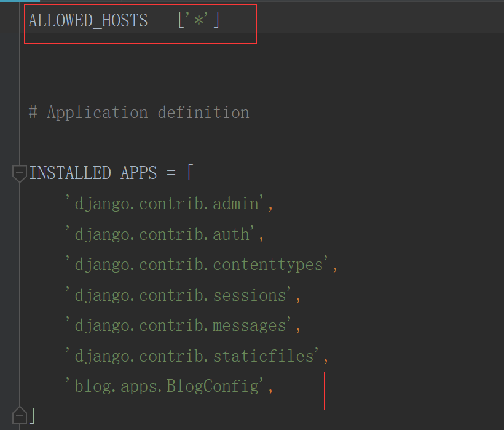Place cursor on the INSTALLED_APPS variable name
Image resolution: width=504 pixels, height=430 pixels.
[93, 173]
